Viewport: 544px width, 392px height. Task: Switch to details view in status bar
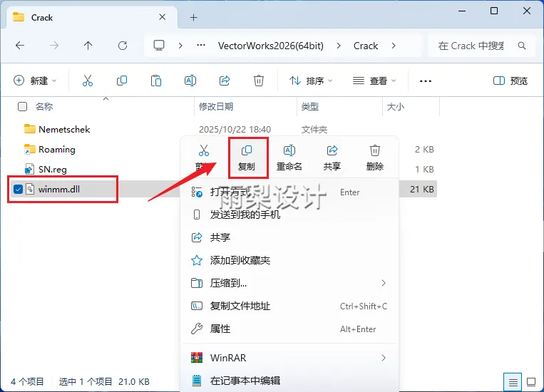(513, 382)
